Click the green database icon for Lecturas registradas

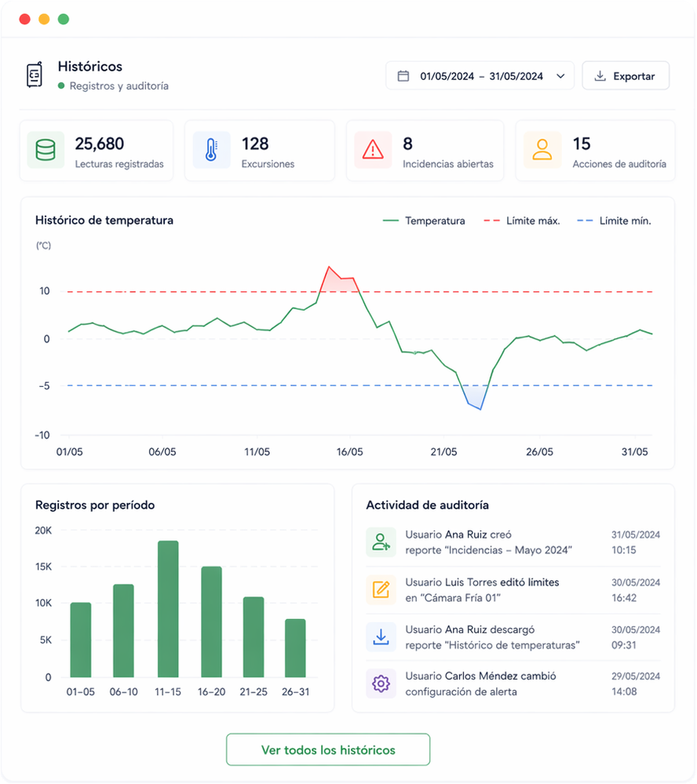pos(46,150)
